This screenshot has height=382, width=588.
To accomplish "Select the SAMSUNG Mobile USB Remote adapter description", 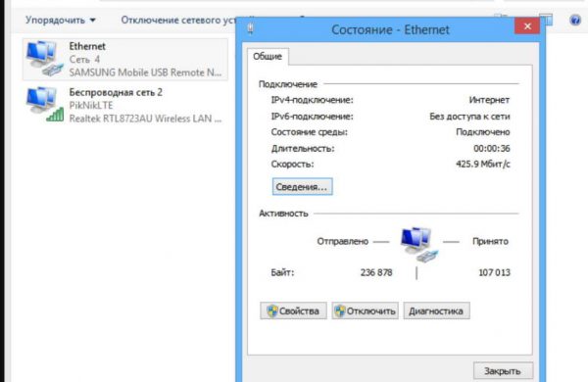I will click(145, 72).
